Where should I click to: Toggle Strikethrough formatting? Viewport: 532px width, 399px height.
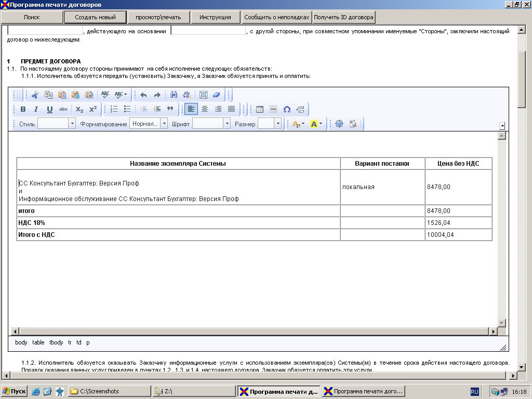pyautogui.click(x=63, y=109)
